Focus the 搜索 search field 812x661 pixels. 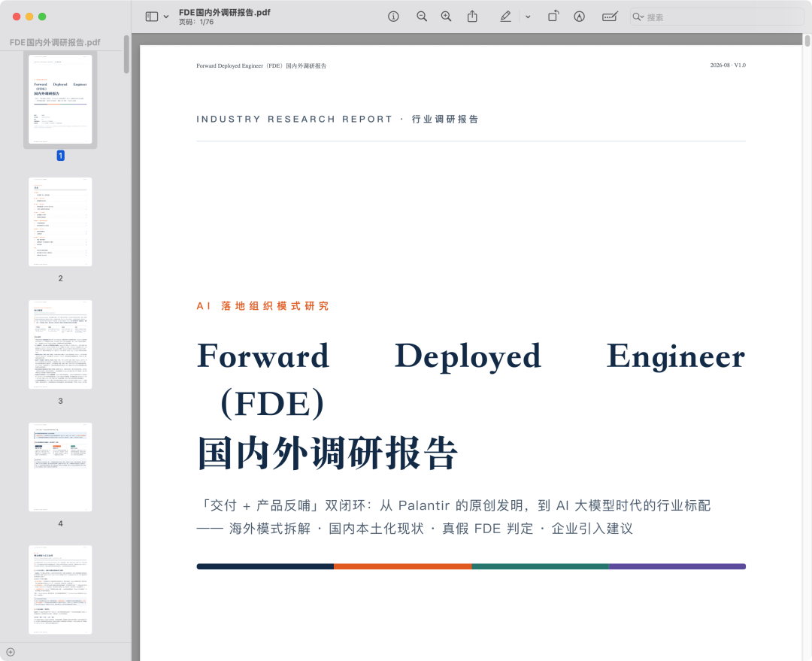pos(717,17)
